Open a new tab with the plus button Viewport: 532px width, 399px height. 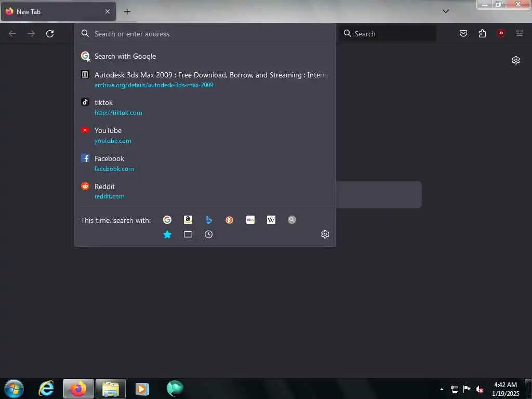coord(127,11)
